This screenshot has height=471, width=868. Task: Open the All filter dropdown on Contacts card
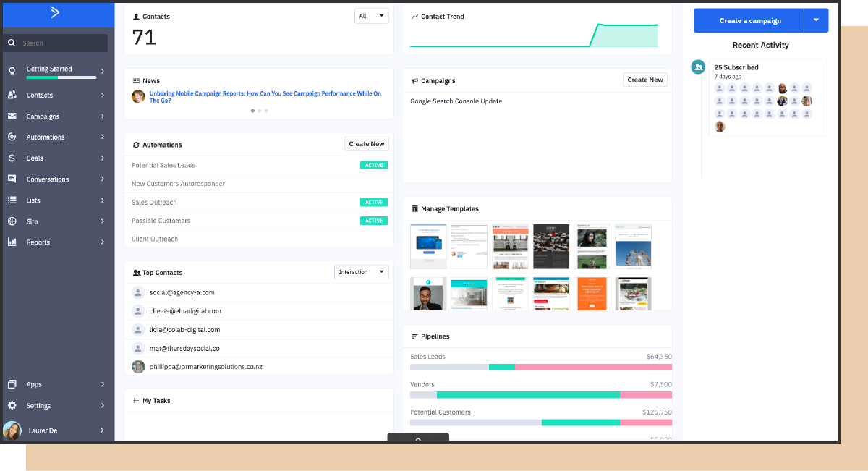click(x=371, y=15)
